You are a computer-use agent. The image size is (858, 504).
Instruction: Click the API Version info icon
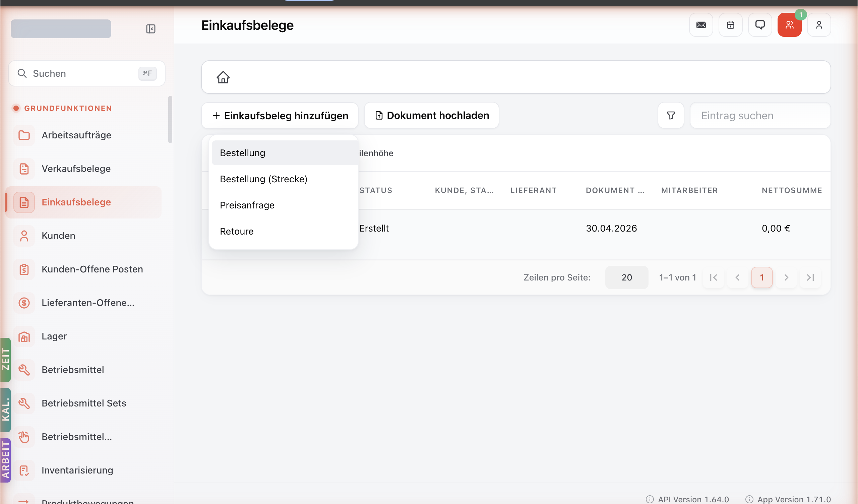pyautogui.click(x=650, y=499)
